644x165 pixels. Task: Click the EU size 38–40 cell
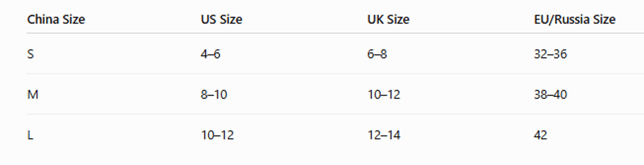550,95
